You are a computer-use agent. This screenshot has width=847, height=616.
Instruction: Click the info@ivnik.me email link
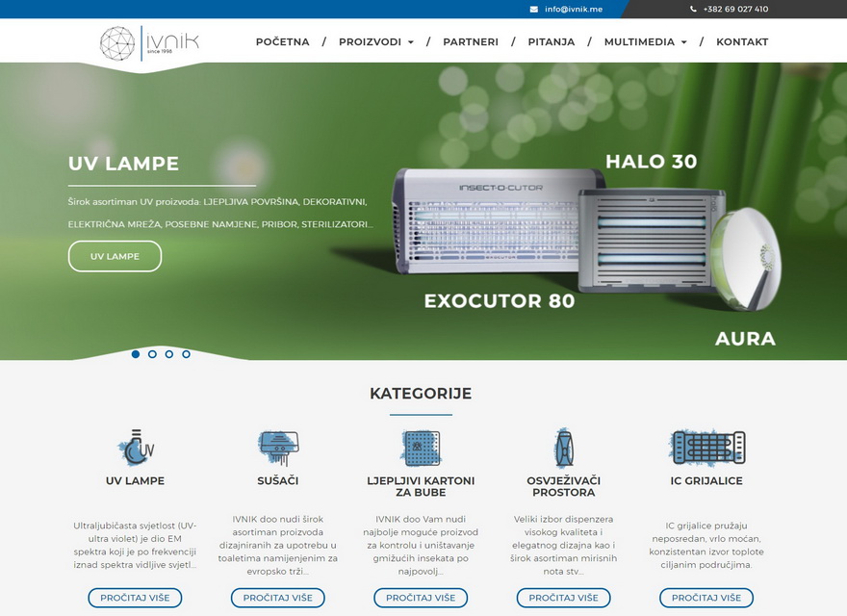coord(574,10)
